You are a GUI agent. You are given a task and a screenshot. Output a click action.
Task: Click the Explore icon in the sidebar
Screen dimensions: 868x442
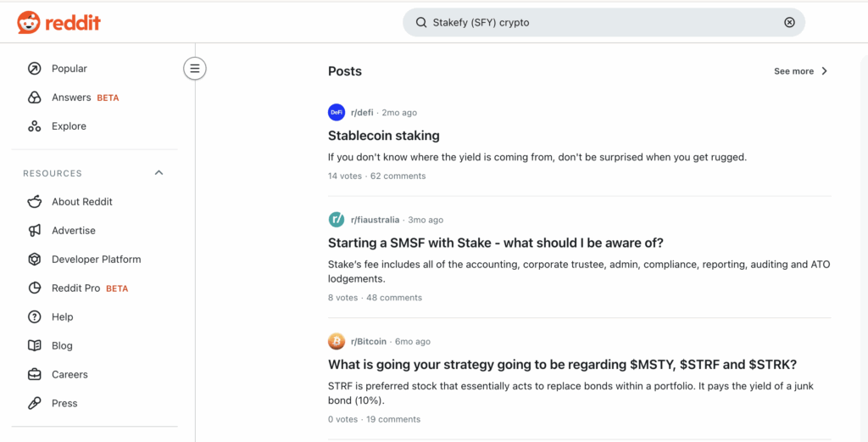(x=35, y=126)
